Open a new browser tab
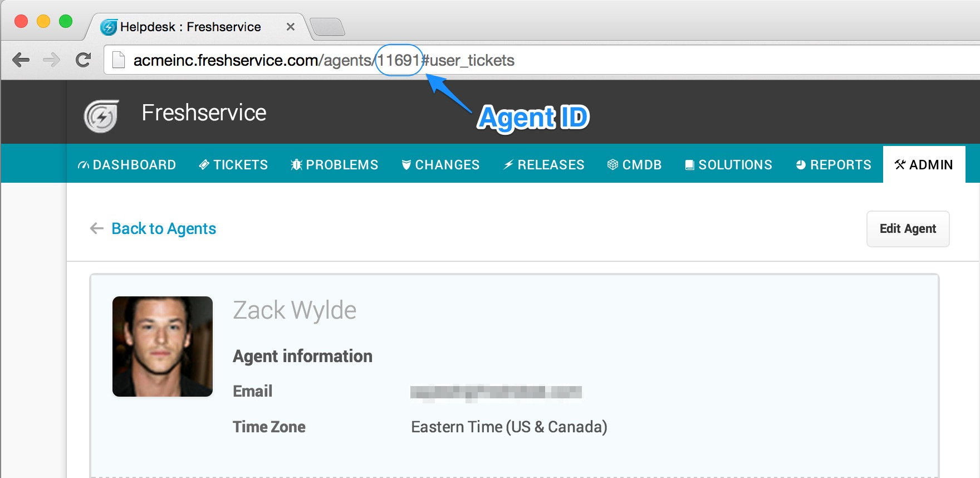980x478 pixels. (x=327, y=27)
